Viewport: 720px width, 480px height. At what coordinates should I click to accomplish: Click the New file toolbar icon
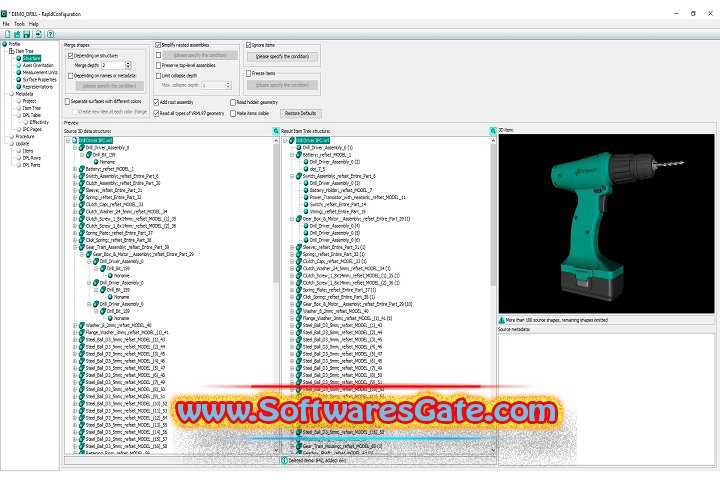click(x=8, y=34)
